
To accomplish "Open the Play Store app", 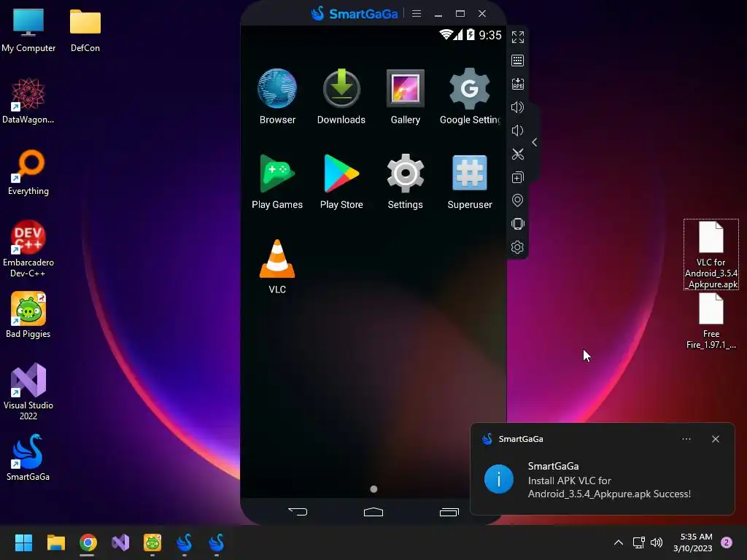I will [341, 182].
